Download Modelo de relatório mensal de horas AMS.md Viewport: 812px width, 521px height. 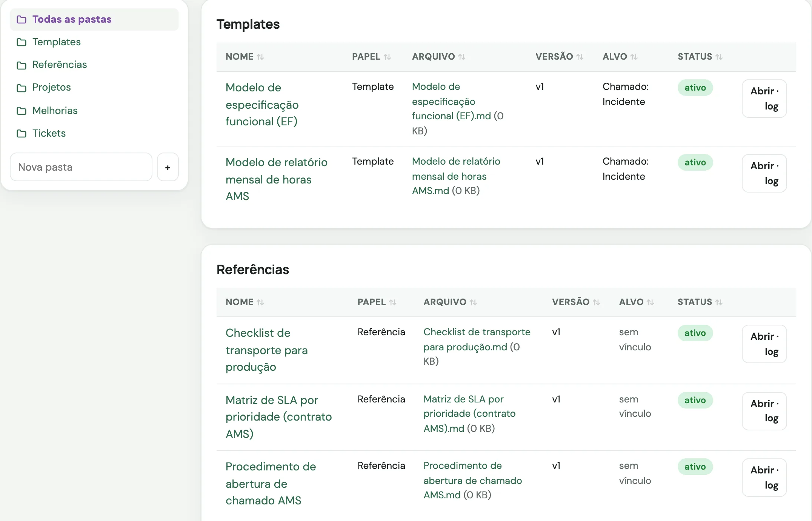(456, 176)
